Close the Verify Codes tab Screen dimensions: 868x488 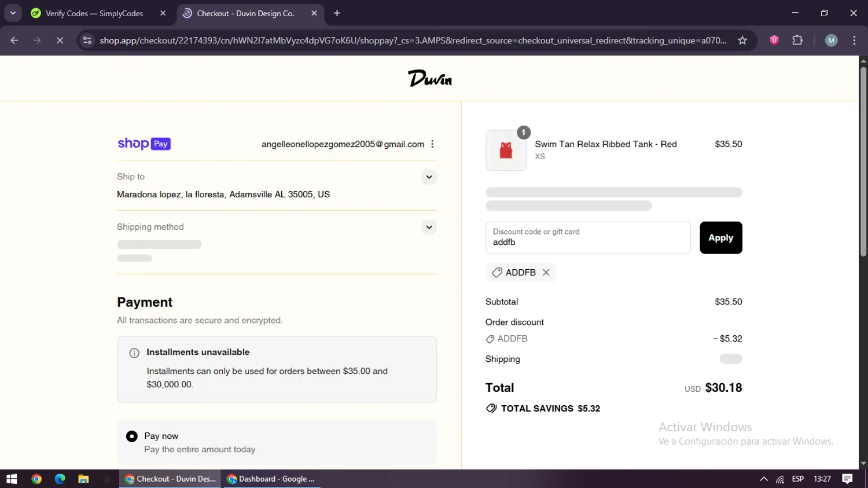[163, 13]
